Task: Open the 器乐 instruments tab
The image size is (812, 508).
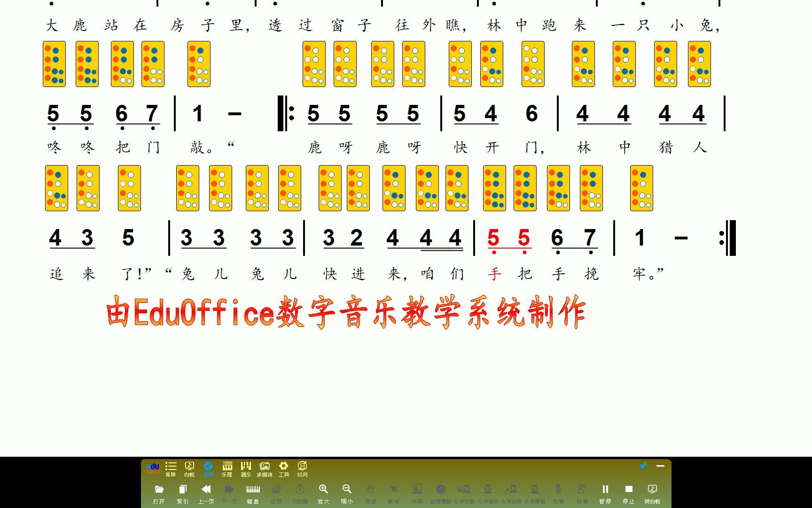Action: click(246, 469)
